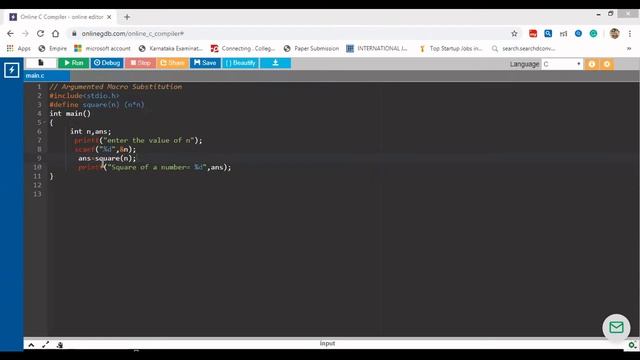Click the 'Square of a number' printf line
This screenshot has width=640, height=360.
tap(155, 167)
